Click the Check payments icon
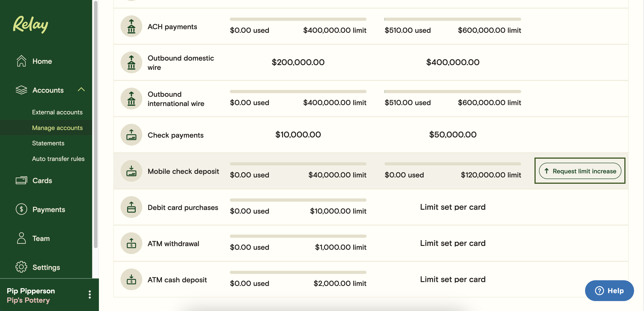This screenshot has width=644, height=311. [131, 135]
